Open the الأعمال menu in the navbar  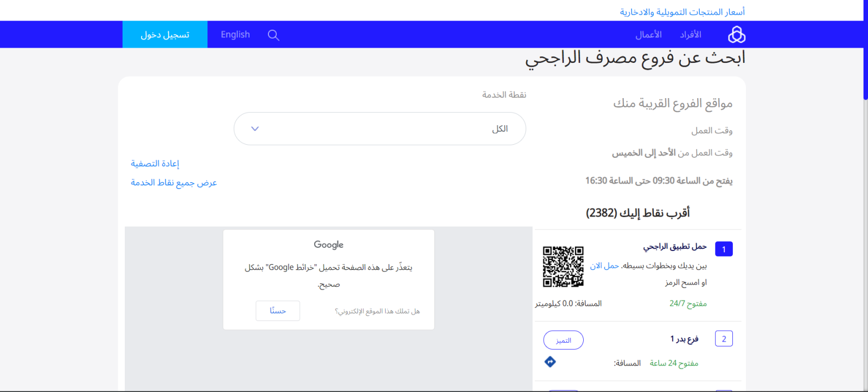coord(649,35)
